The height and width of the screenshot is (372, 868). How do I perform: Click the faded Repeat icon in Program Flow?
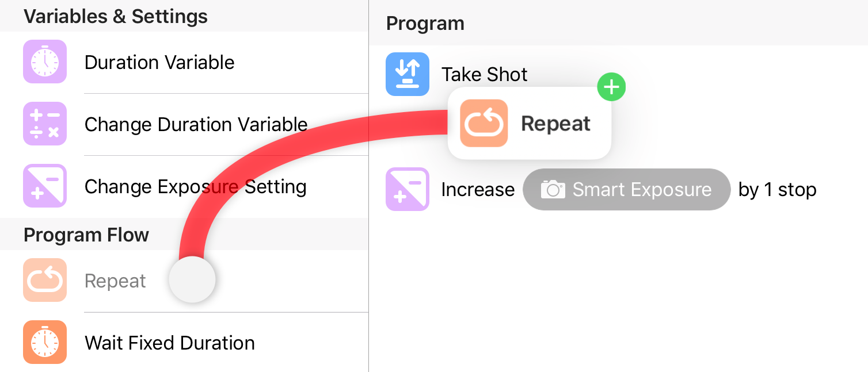[x=45, y=280]
